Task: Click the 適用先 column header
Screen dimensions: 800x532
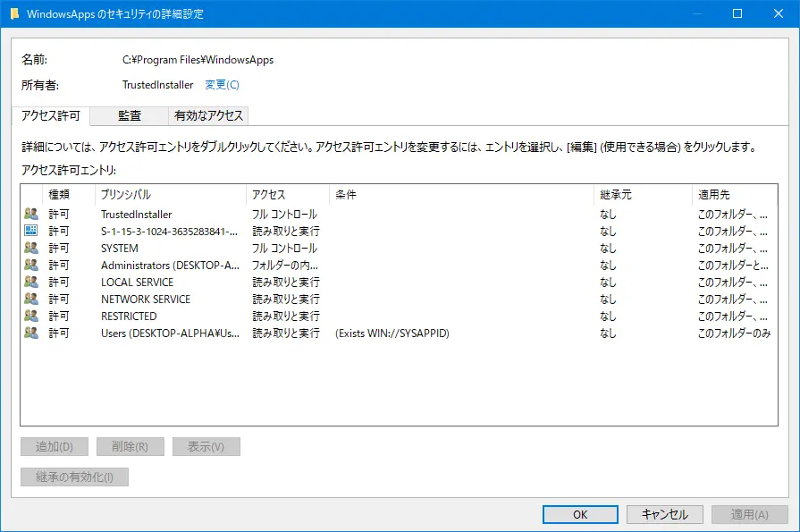Action: pos(736,195)
